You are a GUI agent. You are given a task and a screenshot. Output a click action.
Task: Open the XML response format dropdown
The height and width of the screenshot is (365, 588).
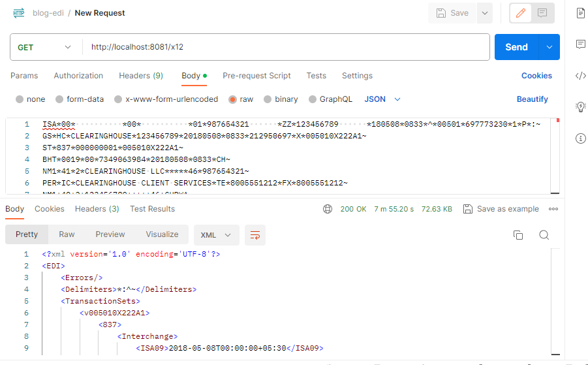click(x=216, y=235)
